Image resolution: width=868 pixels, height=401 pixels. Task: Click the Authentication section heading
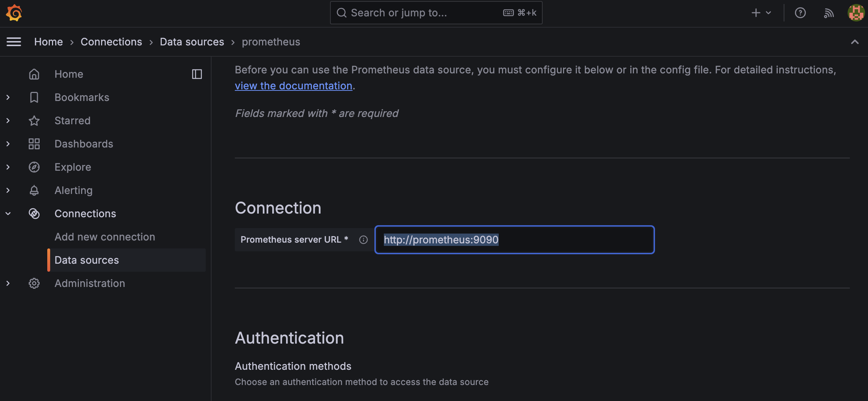(289, 338)
